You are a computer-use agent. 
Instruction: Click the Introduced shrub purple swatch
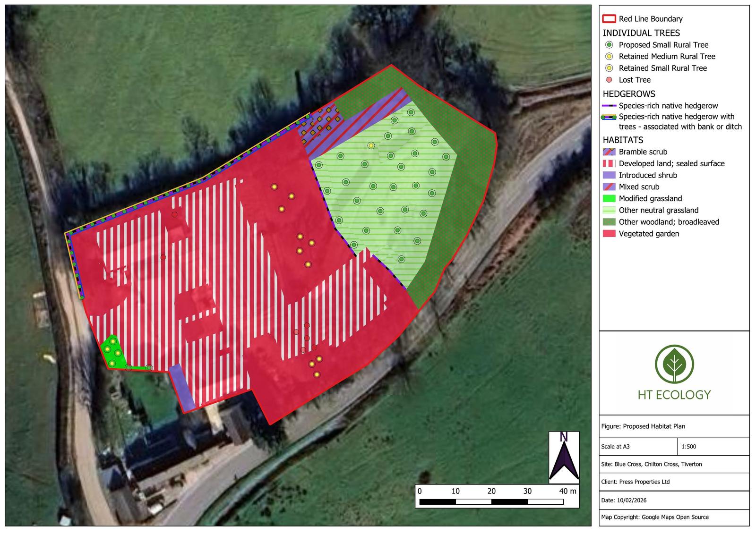609,175
